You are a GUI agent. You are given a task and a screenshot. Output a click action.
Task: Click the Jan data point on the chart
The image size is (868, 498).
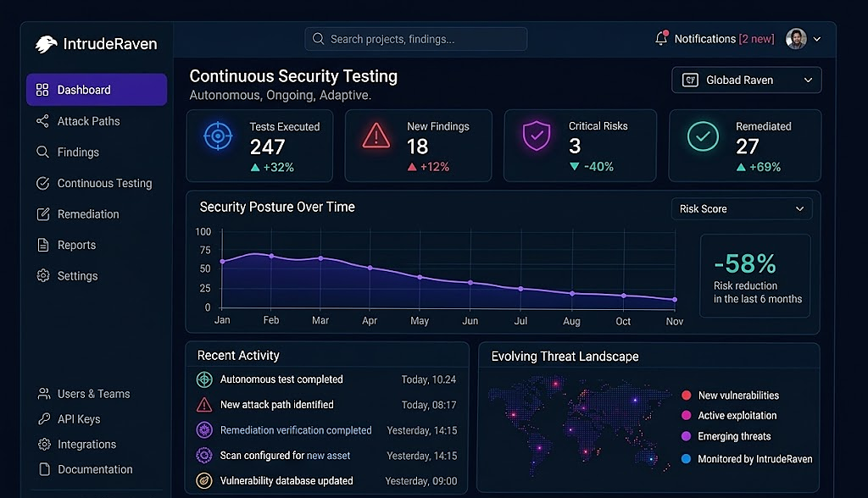[x=223, y=261]
